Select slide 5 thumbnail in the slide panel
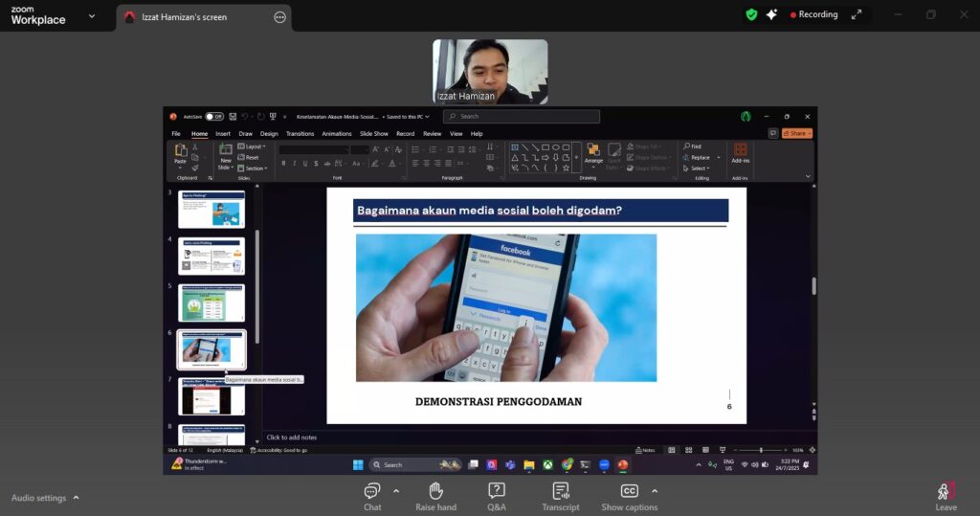This screenshot has height=516, width=980. coord(212,303)
